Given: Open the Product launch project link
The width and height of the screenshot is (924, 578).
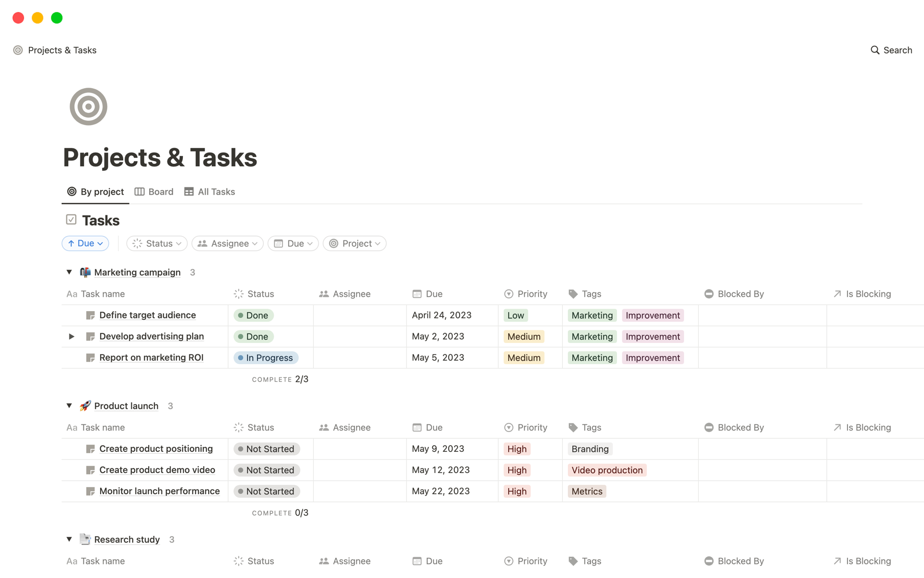Looking at the screenshot, I should 126,406.
